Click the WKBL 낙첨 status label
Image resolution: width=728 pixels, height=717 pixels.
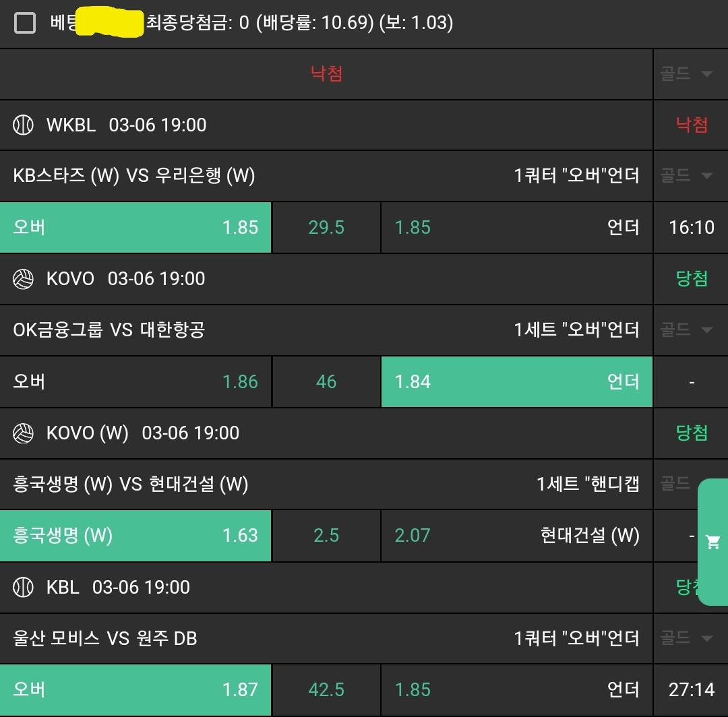691,125
